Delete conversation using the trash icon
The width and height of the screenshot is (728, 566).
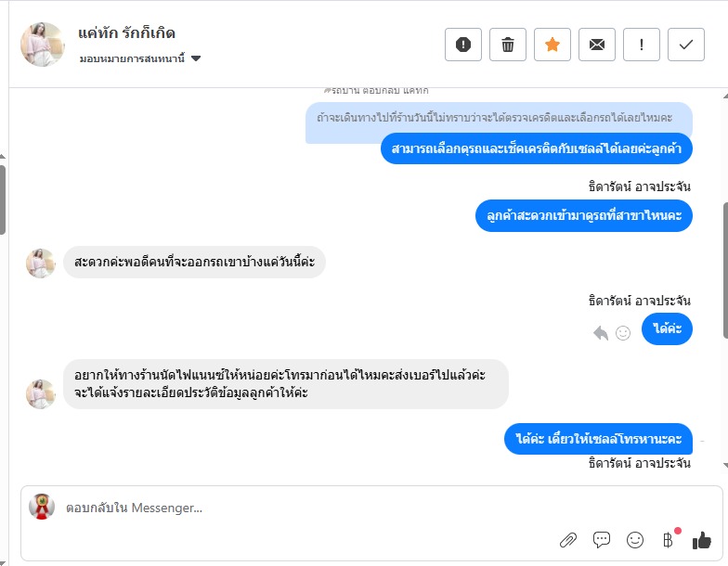point(508,45)
